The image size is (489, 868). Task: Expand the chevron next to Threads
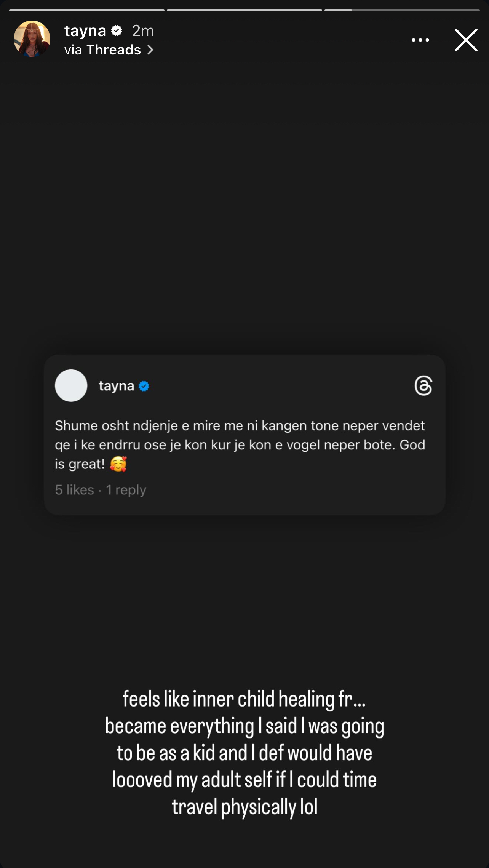pos(150,50)
